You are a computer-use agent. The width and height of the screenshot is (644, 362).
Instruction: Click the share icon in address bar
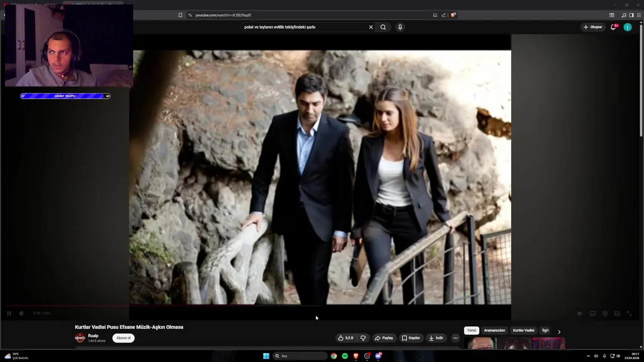[x=444, y=15]
